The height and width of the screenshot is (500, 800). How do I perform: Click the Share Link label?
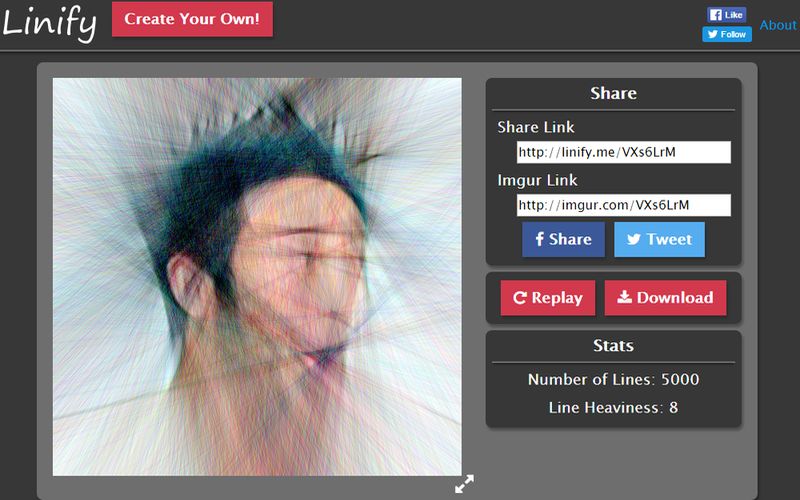pyautogui.click(x=536, y=127)
